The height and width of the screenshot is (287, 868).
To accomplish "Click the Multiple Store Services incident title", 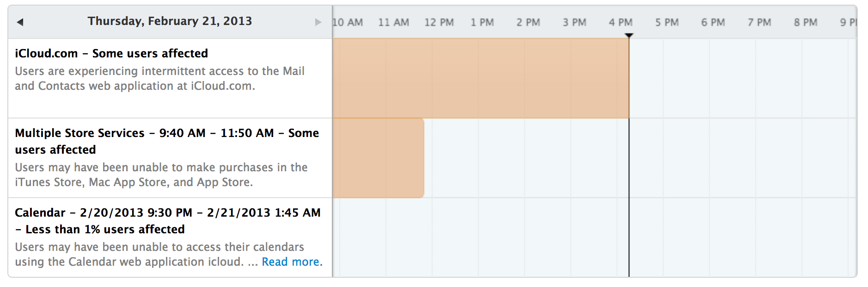I will click(x=167, y=141).
